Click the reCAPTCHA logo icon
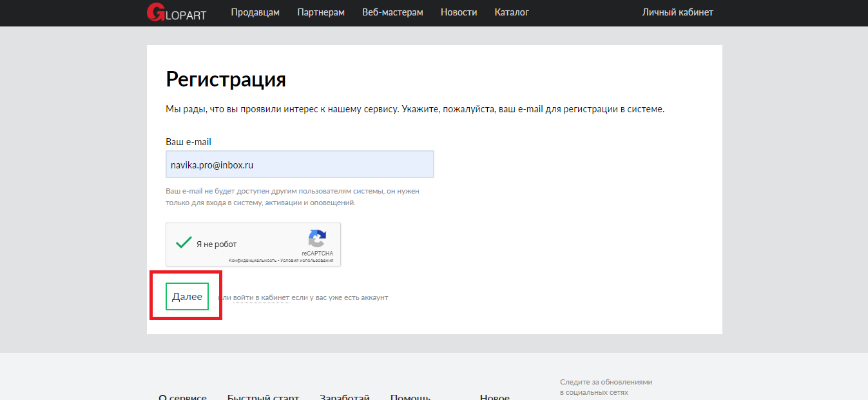Screen dimensions: 868x400 tap(317, 239)
